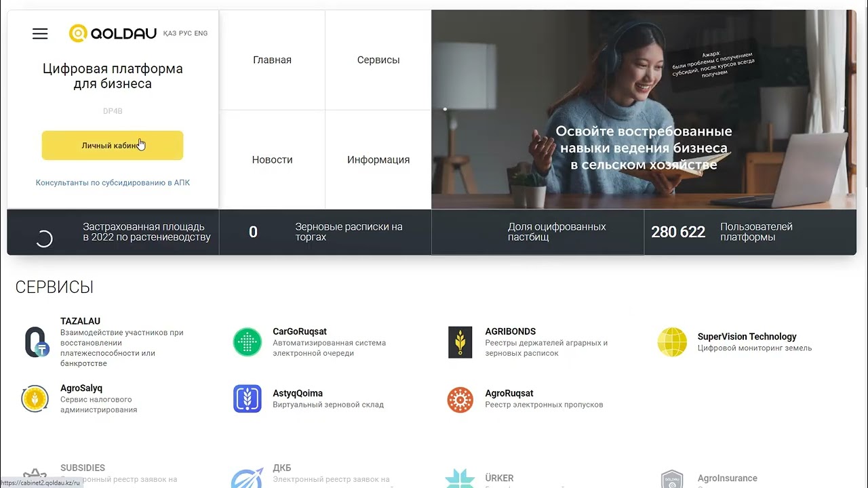Screen dimensions: 868x488
Task: Click the right banner slider dot
Action: point(842,109)
